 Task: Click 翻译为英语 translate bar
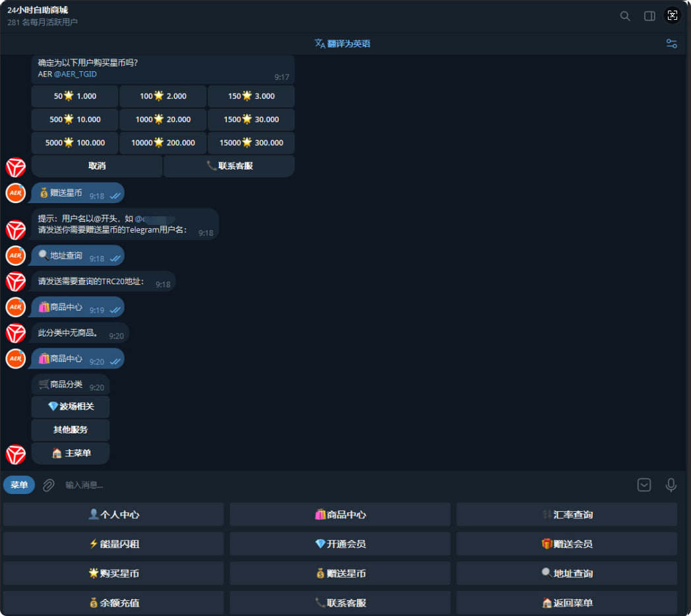343,44
